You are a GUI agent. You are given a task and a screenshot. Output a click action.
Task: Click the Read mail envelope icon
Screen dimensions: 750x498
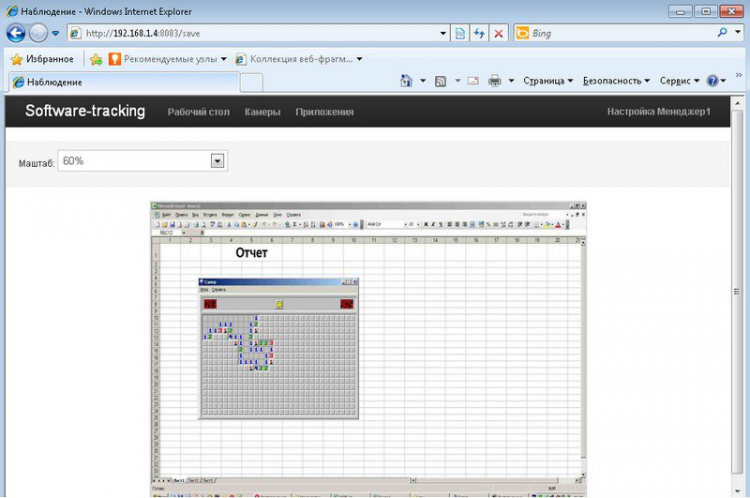point(473,81)
